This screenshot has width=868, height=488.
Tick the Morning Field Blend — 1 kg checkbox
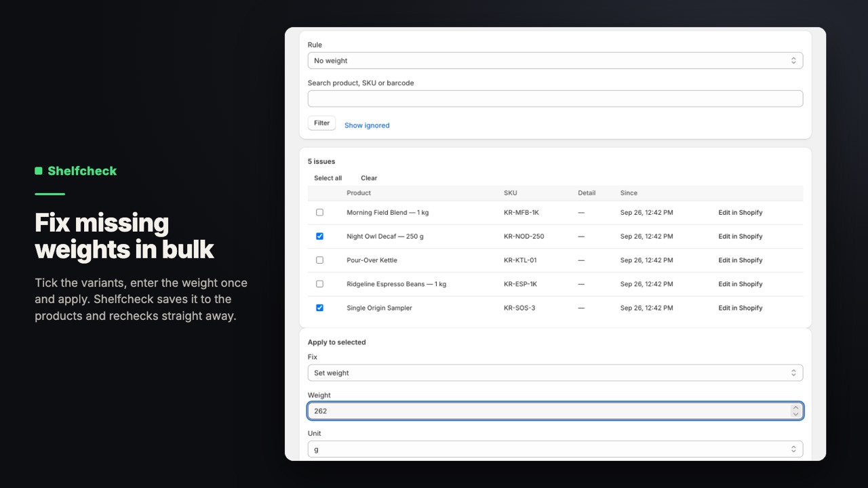(x=319, y=212)
